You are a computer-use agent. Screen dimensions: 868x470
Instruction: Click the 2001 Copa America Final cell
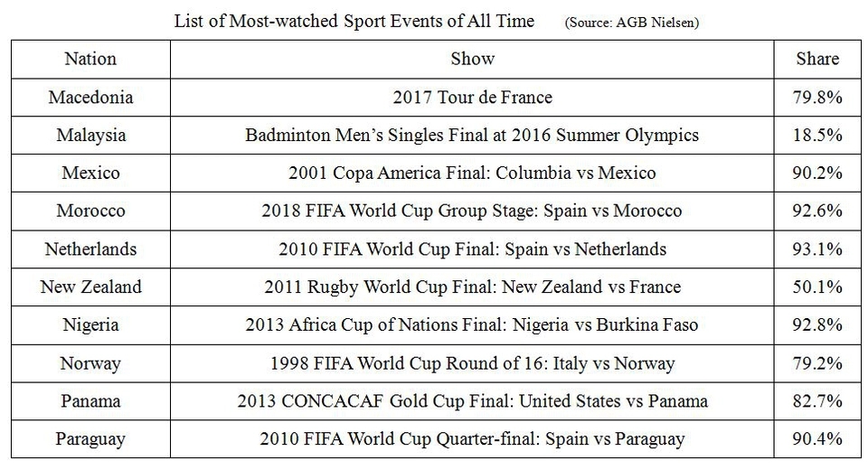(472, 174)
